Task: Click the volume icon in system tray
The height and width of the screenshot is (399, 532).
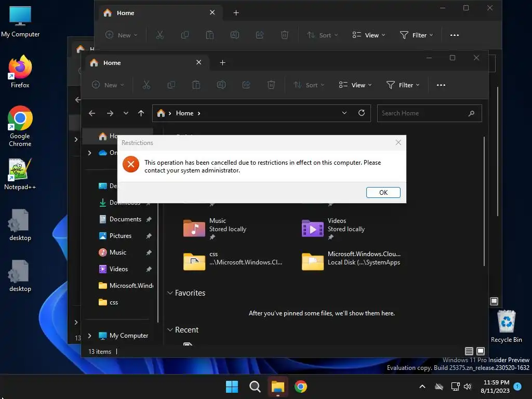Action: point(468,387)
